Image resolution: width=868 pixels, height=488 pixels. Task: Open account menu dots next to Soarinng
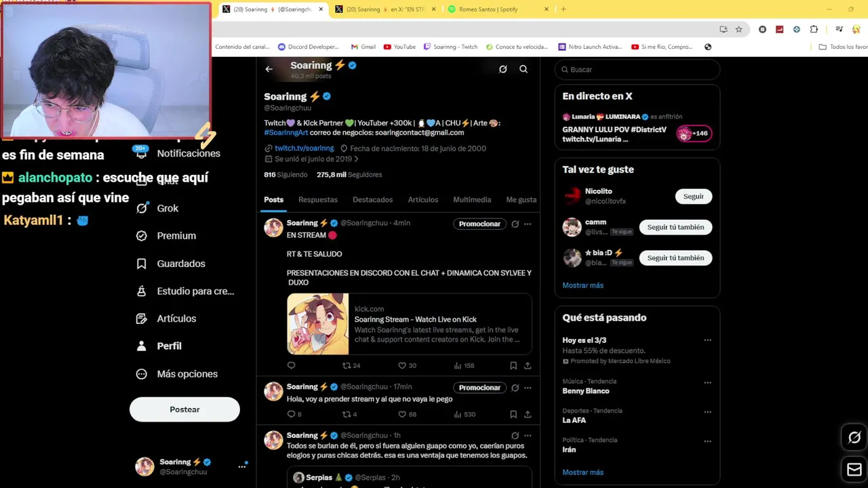(x=242, y=466)
